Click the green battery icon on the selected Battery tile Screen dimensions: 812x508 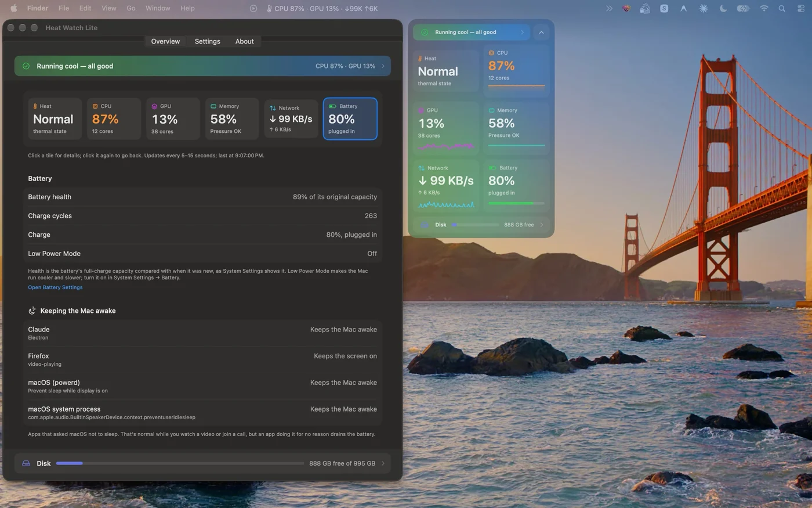[x=332, y=106]
